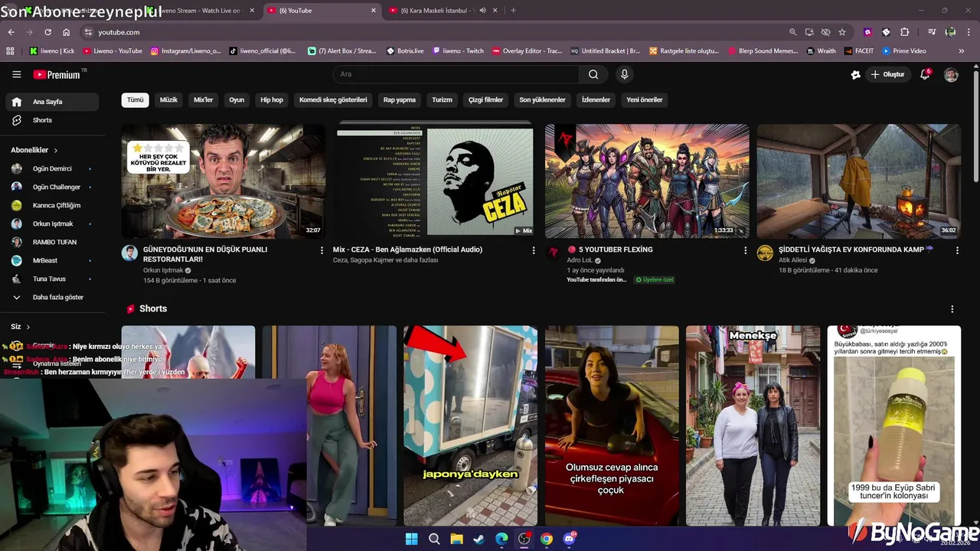Open browser extensions puzzle icon
Screen dimensions: 980x551
905,32
